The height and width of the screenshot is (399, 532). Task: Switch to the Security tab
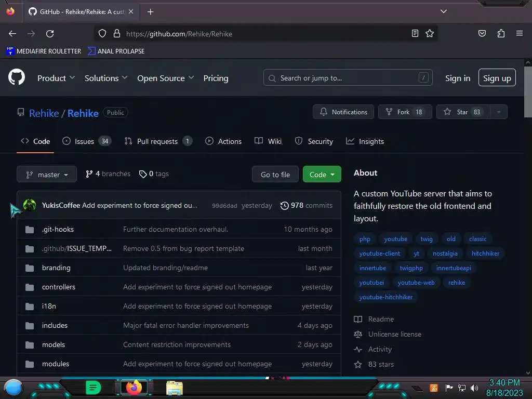[x=314, y=141]
